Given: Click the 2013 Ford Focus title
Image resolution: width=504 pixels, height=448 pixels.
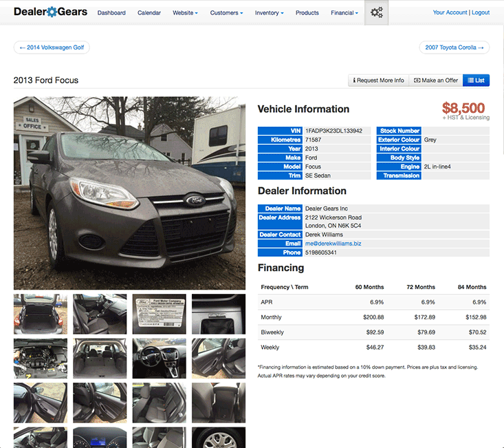Looking at the screenshot, I should (46, 81).
